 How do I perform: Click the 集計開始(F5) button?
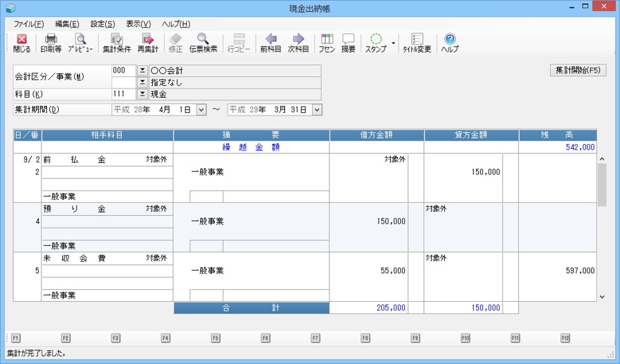[x=577, y=71]
